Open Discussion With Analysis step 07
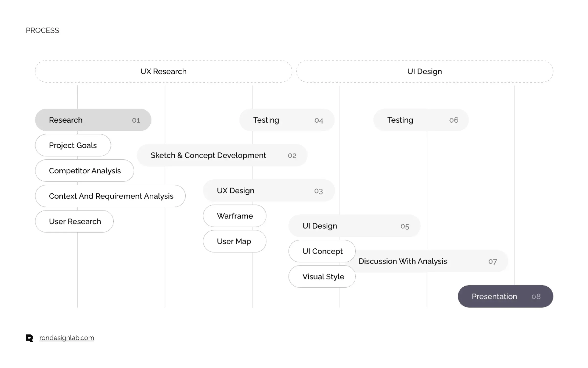This screenshot has width=588, height=368. [431, 261]
